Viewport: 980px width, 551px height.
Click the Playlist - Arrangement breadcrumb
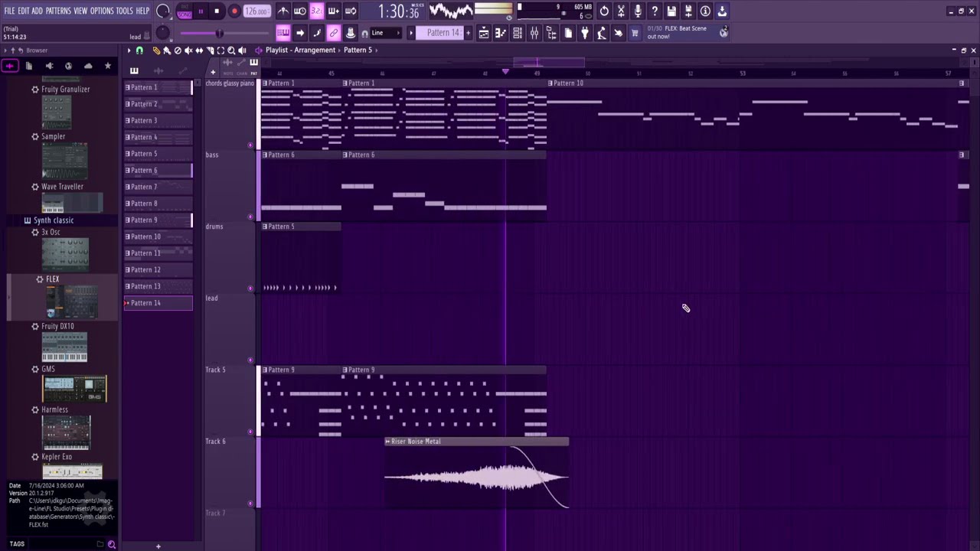pyautogui.click(x=300, y=51)
